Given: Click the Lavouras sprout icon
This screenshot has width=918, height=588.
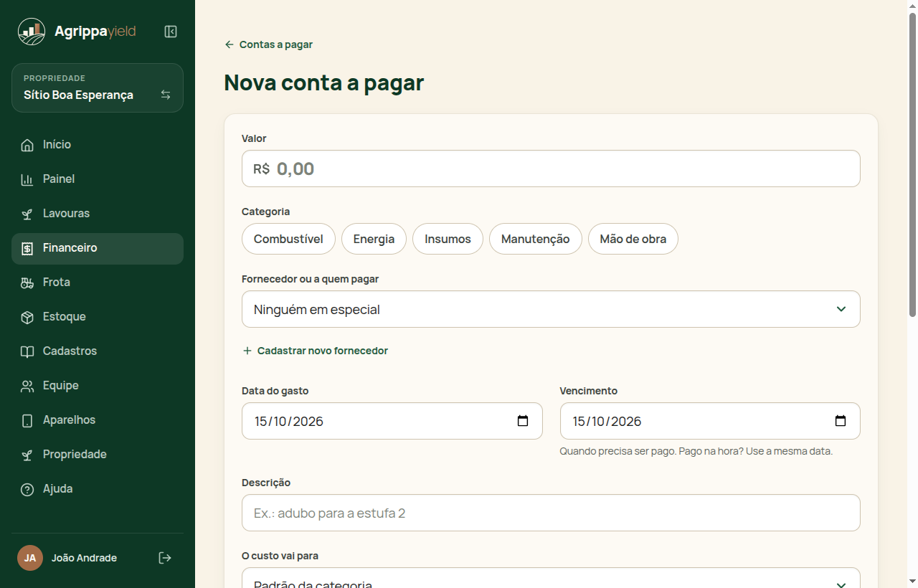Looking at the screenshot, I should (27, 214).
